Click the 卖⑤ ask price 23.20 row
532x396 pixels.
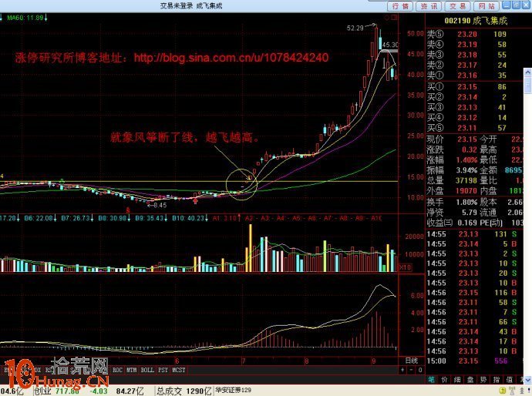pyautogui.click(x=467, y=34)
